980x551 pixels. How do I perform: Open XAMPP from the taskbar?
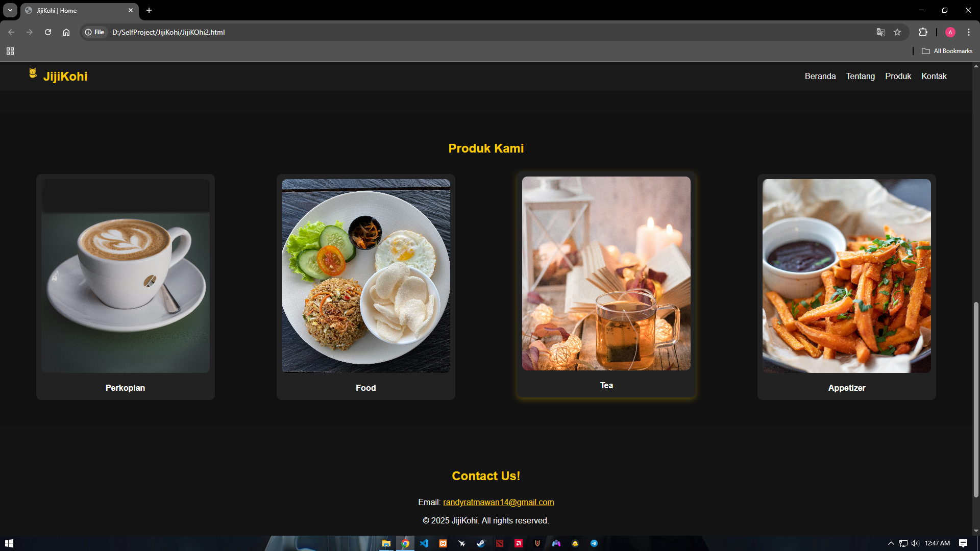coord(443,543)
